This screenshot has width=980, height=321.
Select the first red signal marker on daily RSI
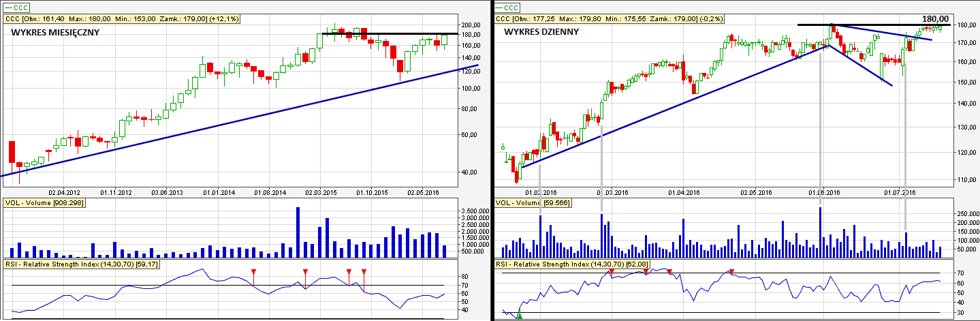tap(612, 272)
